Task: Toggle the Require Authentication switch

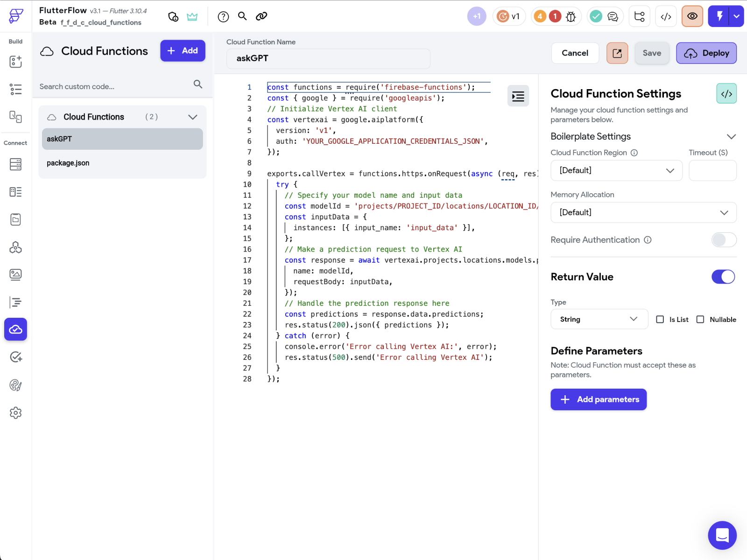Action: pos(724,240)
